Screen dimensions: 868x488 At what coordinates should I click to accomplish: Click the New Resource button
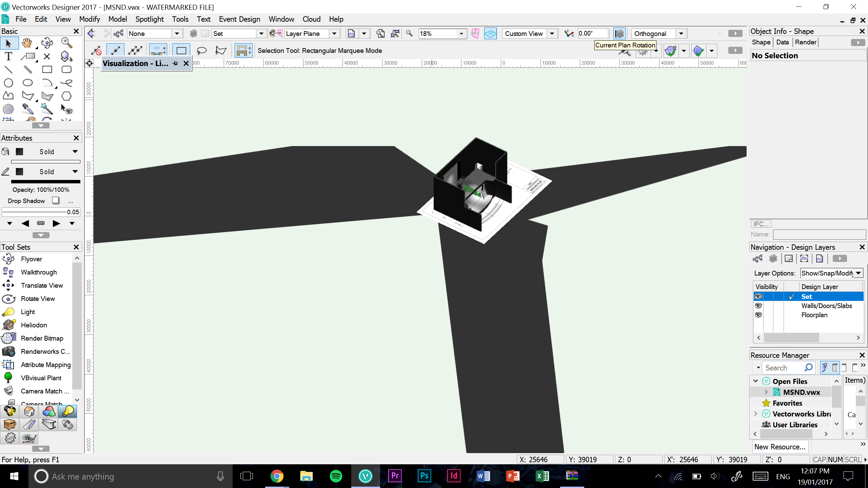[x=780, y=447]
